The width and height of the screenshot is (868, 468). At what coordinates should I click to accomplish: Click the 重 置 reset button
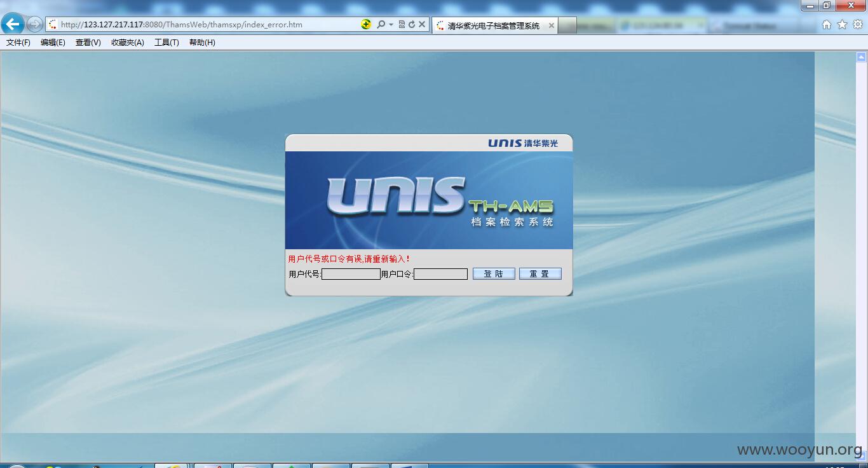(540, 273)
